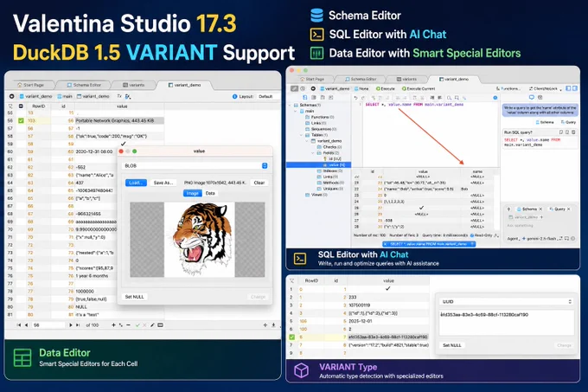Select the Image view toggle
Viewport: 588px width, 392px height.
(192, 193)
